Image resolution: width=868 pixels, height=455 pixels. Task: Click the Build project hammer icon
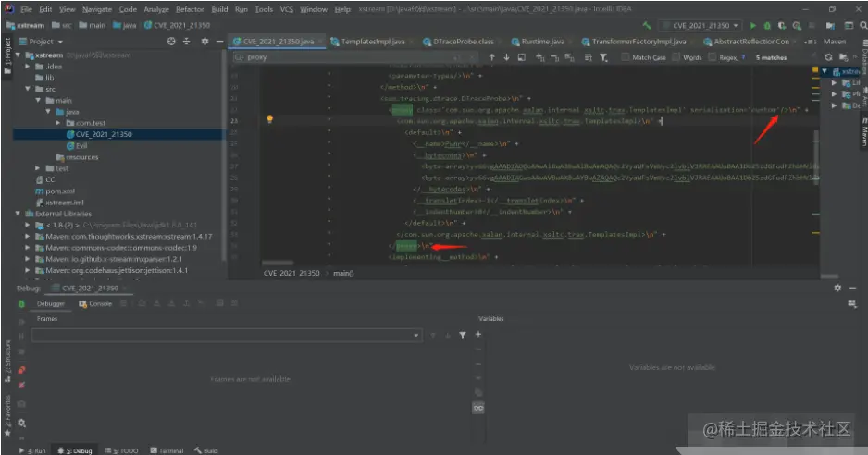(x=647, y=26)
